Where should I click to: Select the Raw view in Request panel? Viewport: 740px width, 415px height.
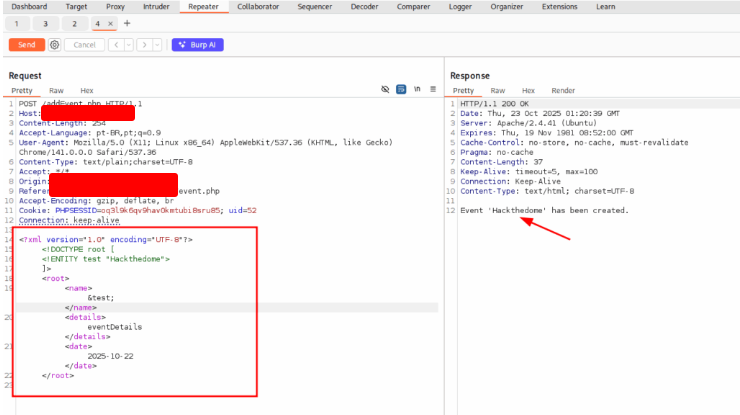pos(56,91)
